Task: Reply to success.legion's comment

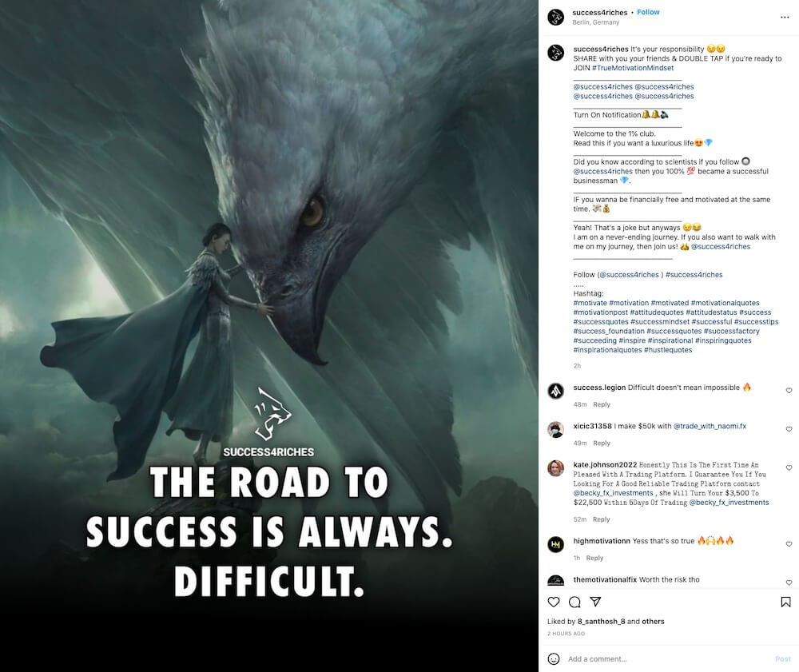Action: click(x=602, y=404)
